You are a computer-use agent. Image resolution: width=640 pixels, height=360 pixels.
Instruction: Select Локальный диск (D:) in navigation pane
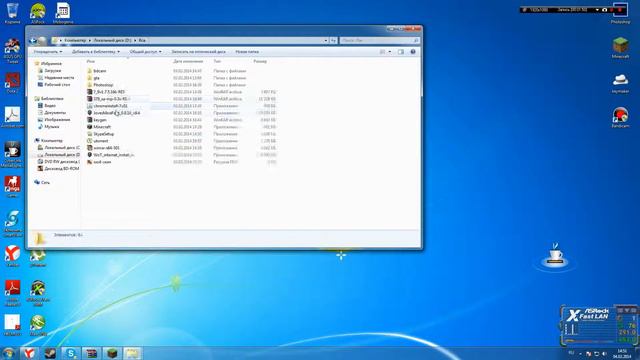[62, 155]
